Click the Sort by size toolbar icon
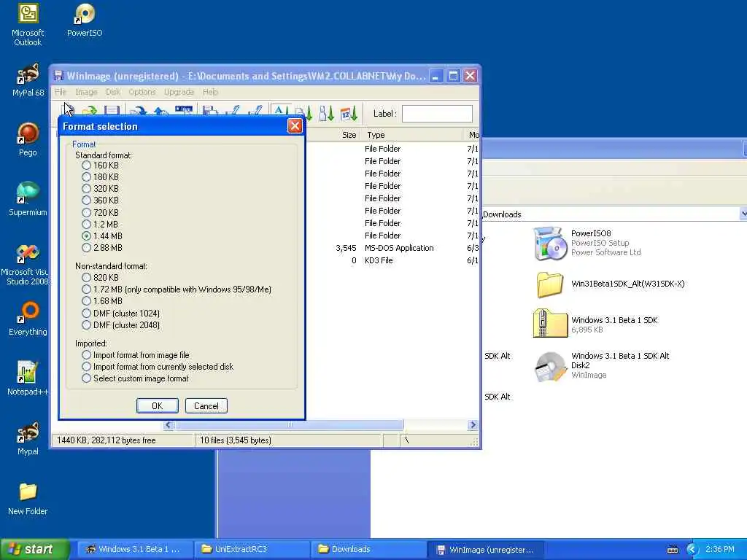The image size is (747, 560). [x=326, y=113]
